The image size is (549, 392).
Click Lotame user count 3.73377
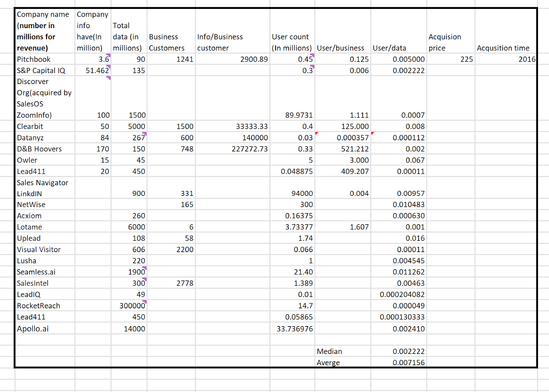(x=292, y=227)
